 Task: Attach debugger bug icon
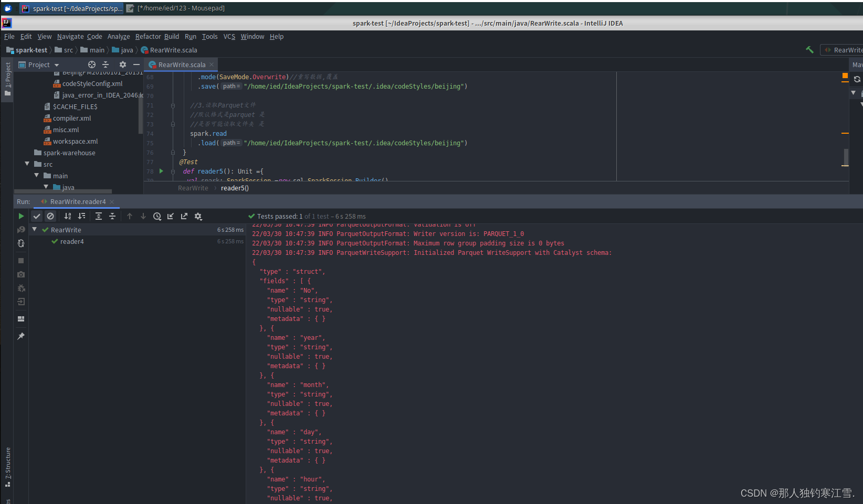pos(21,288)
